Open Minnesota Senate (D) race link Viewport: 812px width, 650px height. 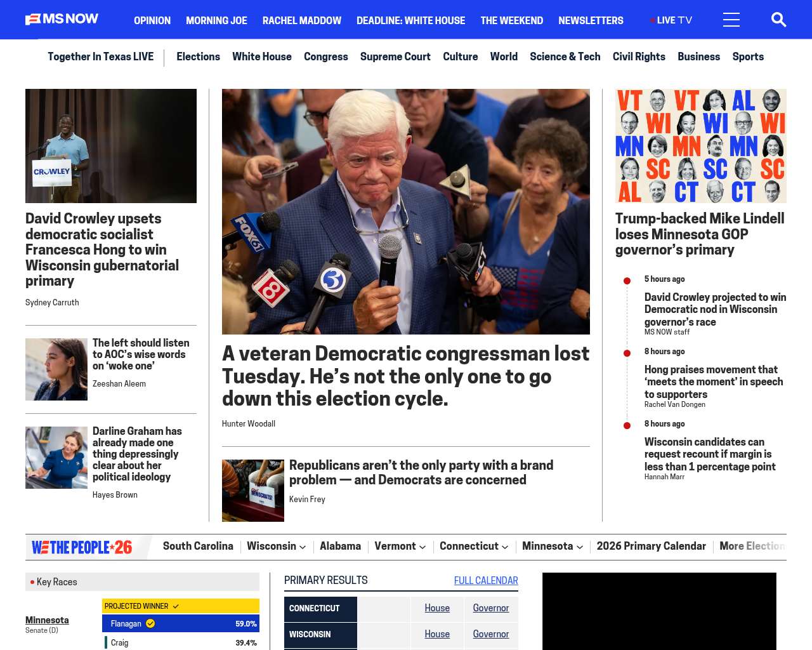[x=47, y=620]
